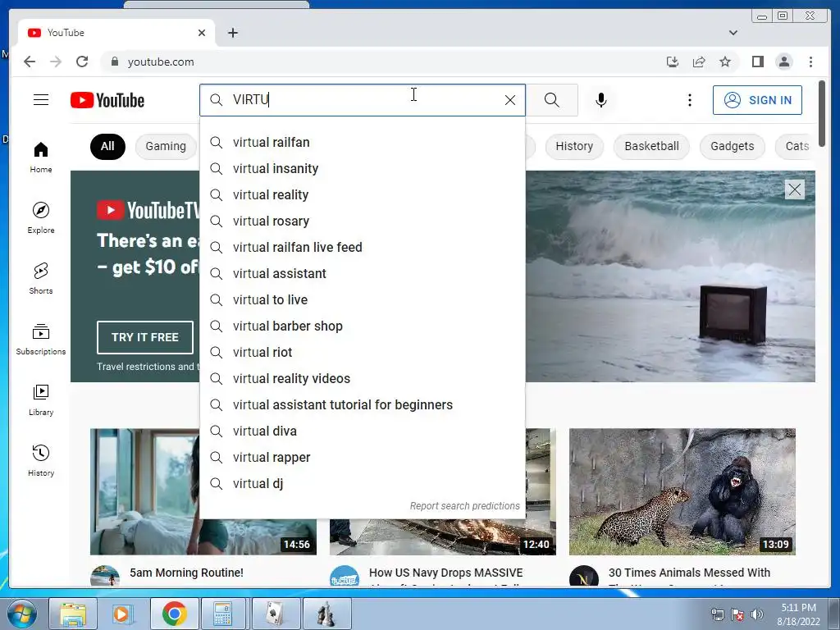
Task: Select the Gaming filter chip
Action: pyautogui.click(x=166, y=146)
